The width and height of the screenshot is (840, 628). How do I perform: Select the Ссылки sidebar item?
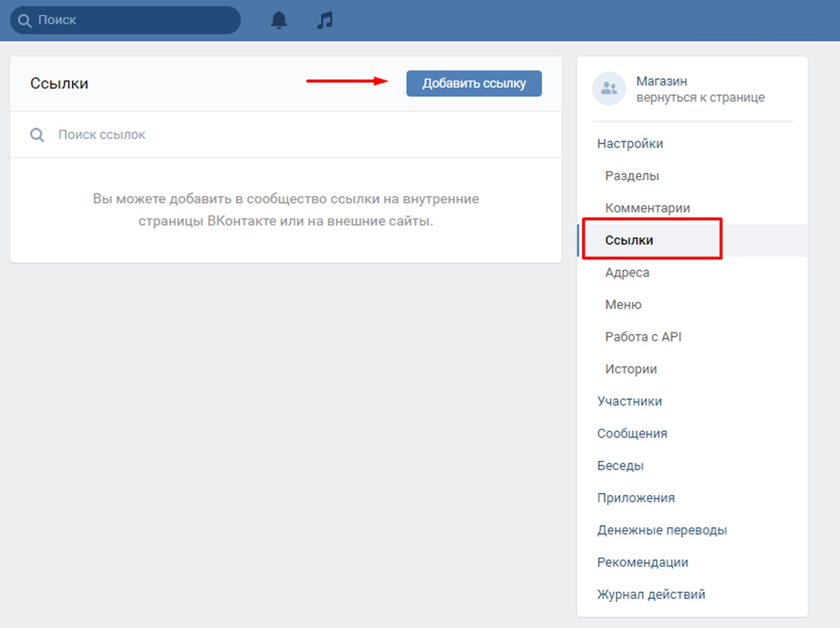629,240
